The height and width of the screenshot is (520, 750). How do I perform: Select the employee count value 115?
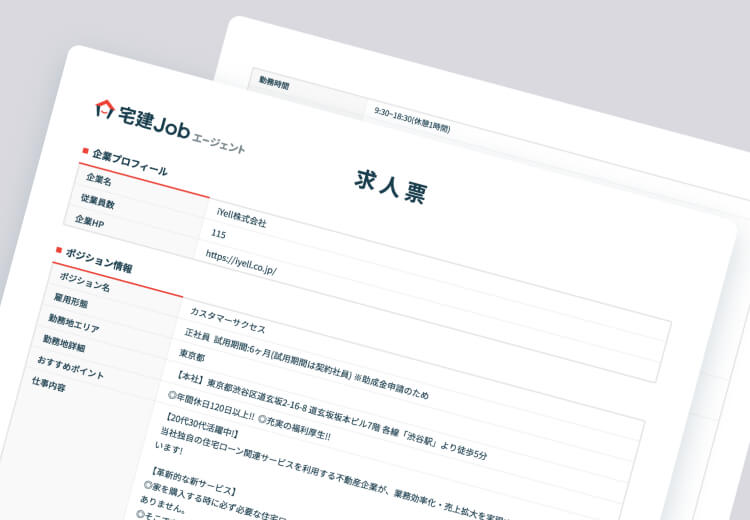pyautogui.click(x=219, y=235)
